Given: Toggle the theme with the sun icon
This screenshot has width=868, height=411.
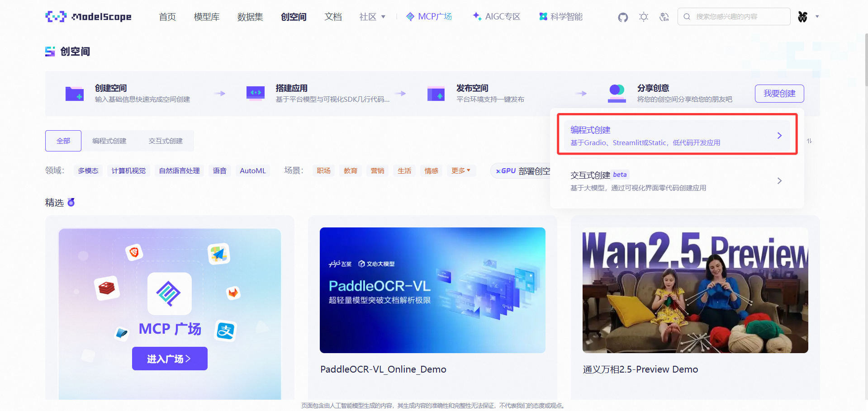Looking at the screenshot, I should tap(643, 17).
